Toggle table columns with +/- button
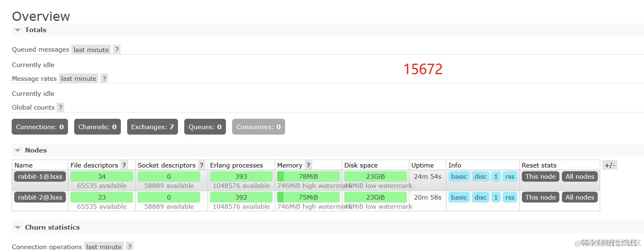The height and width of the screenshot is (250, 644). [610, 165]
